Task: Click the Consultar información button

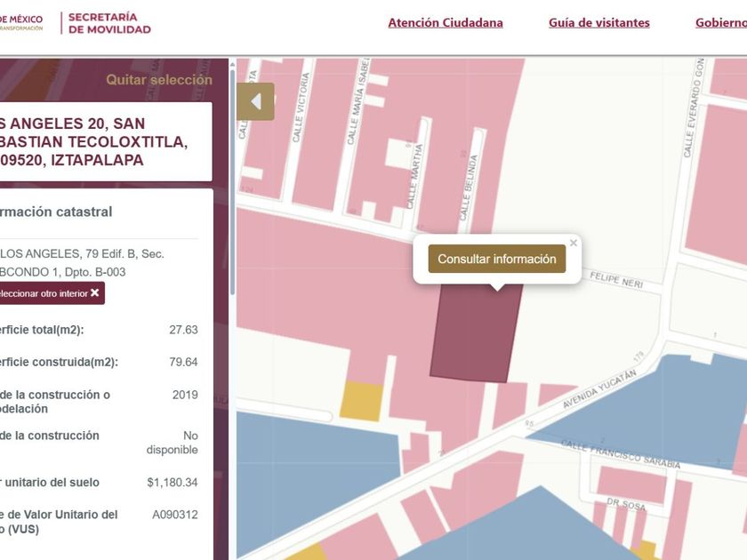Action: (x=496, y=259)
